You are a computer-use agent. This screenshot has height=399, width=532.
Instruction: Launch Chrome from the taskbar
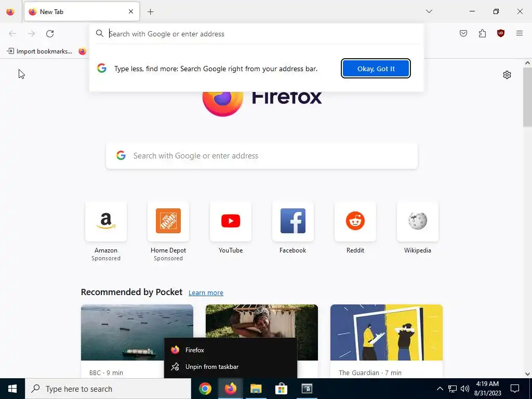[205, 389]
